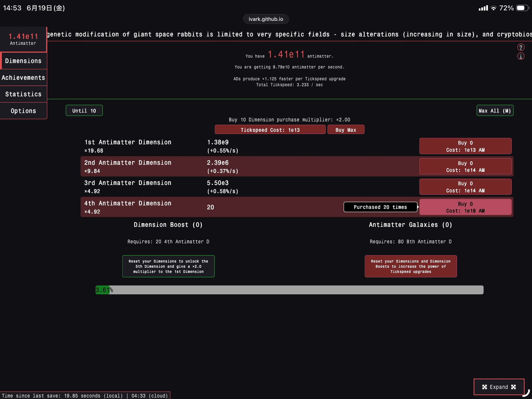Click the 2.39e6 second dimension amount

point(218,163)
